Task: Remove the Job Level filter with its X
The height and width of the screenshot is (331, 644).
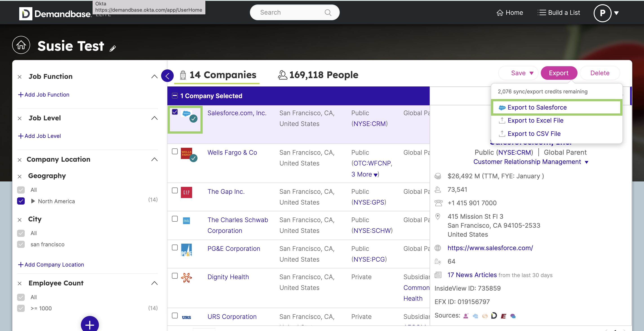Action: 20,118
